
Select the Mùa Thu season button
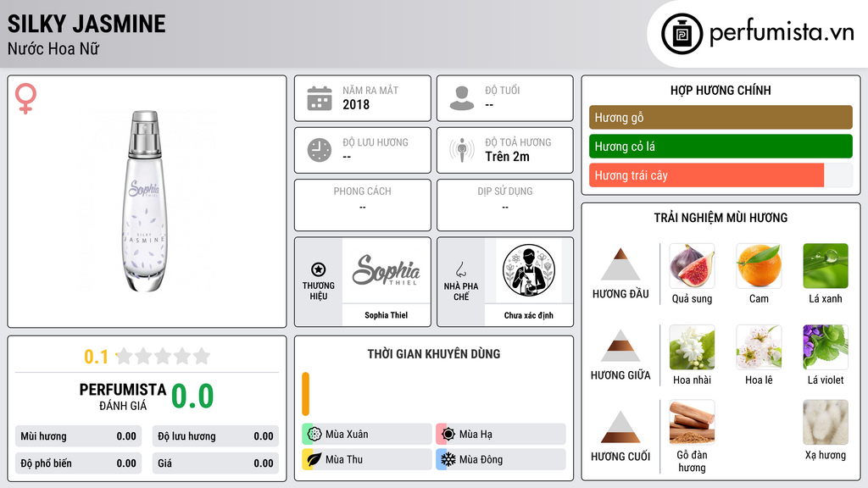[x=367, y=459]
